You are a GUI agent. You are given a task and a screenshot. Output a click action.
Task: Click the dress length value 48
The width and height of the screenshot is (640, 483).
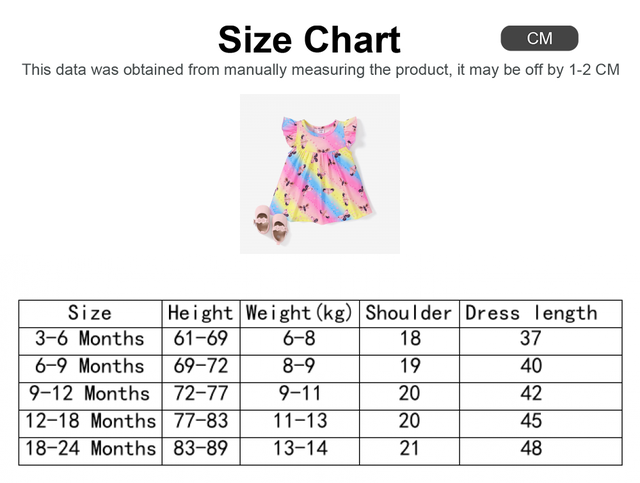pyautogui.click(x=531, y=448)
